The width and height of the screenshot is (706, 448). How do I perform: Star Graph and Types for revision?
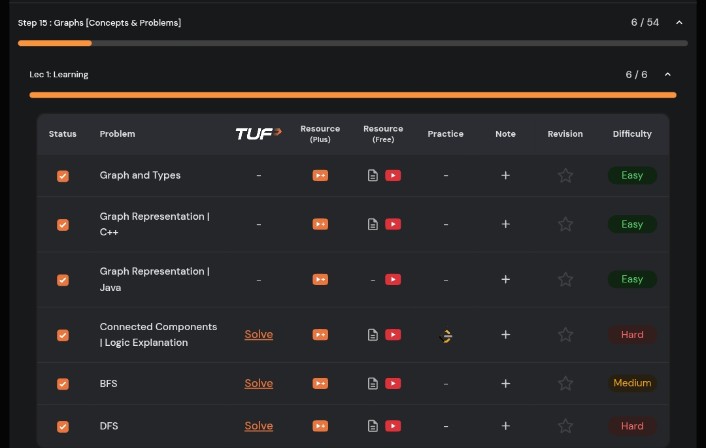click(x=565, y=175)
